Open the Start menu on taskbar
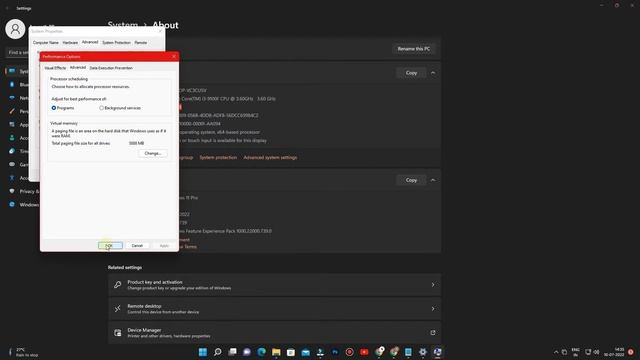 203,352
